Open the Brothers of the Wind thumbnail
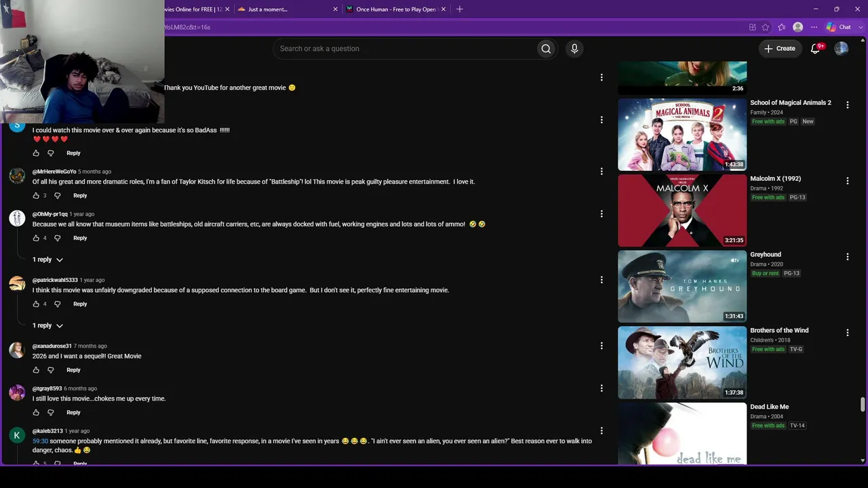868x488 pixels. (x=682, y=363)
